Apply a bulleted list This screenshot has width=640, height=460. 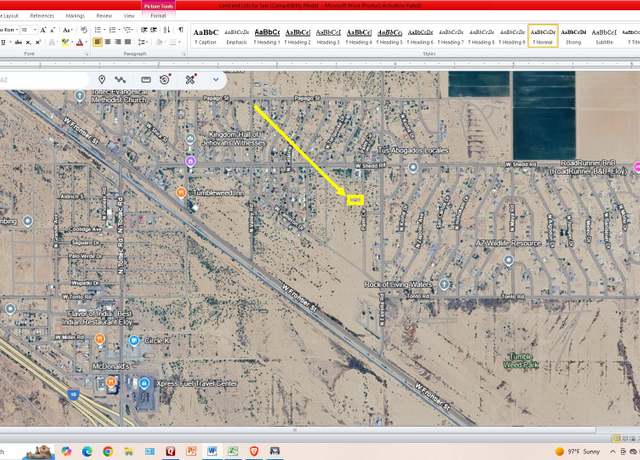97,30
